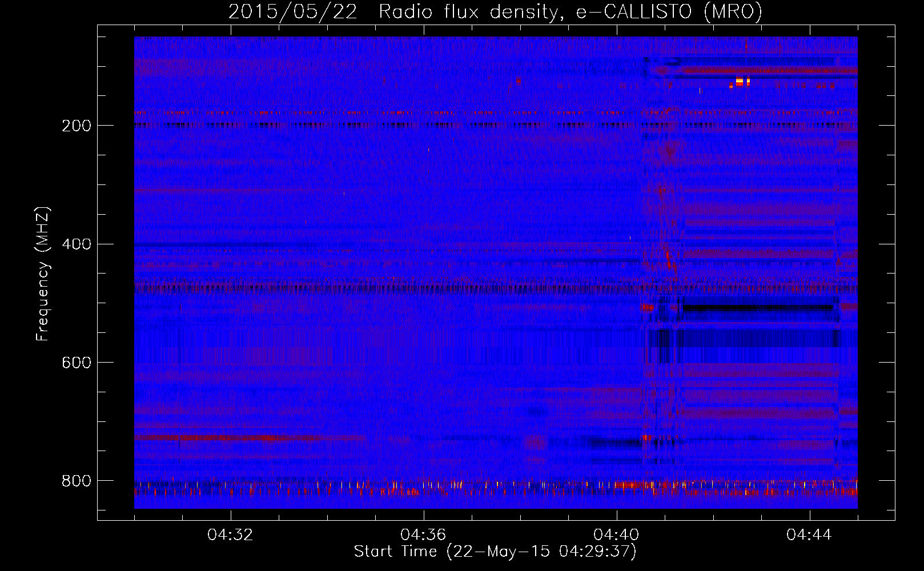Click the 400 frequency tick label

coord(77,244)
